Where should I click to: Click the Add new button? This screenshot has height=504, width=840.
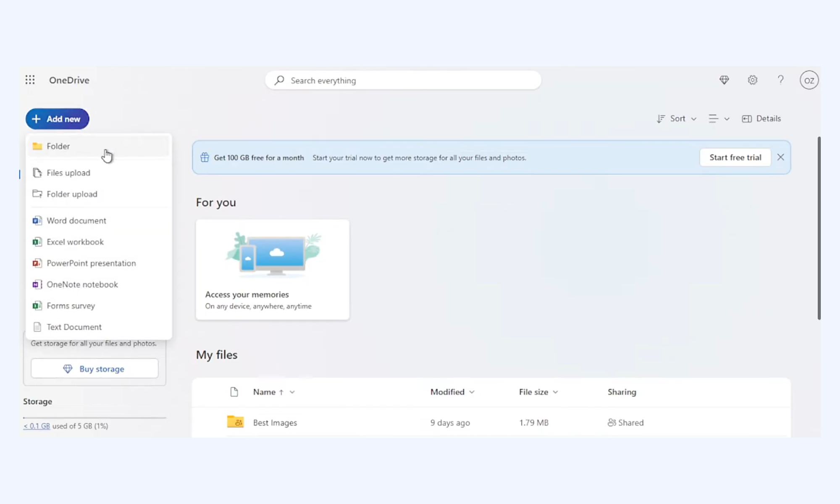[x=57, y=119]
